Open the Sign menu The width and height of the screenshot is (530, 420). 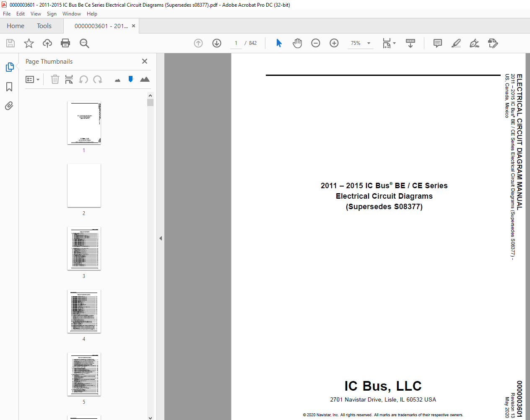pyautogui.click(x=52, y=14)
